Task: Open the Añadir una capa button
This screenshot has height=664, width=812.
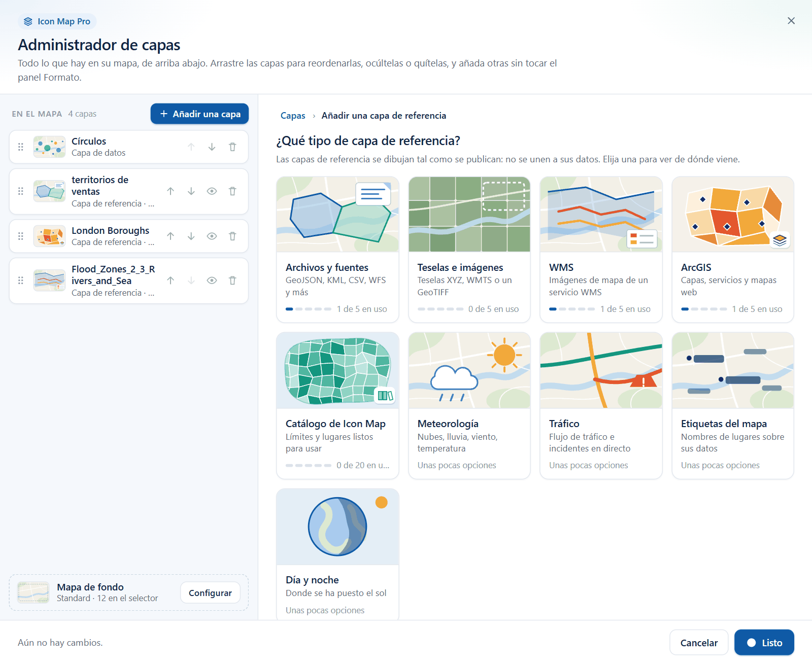Action: [199, 114]
